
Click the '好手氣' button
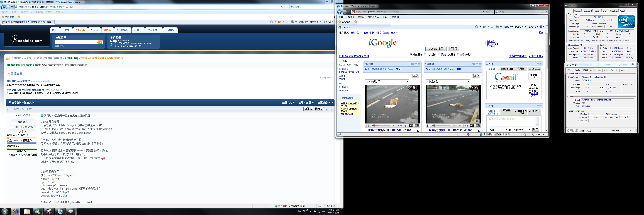click(x=453, y=49)
